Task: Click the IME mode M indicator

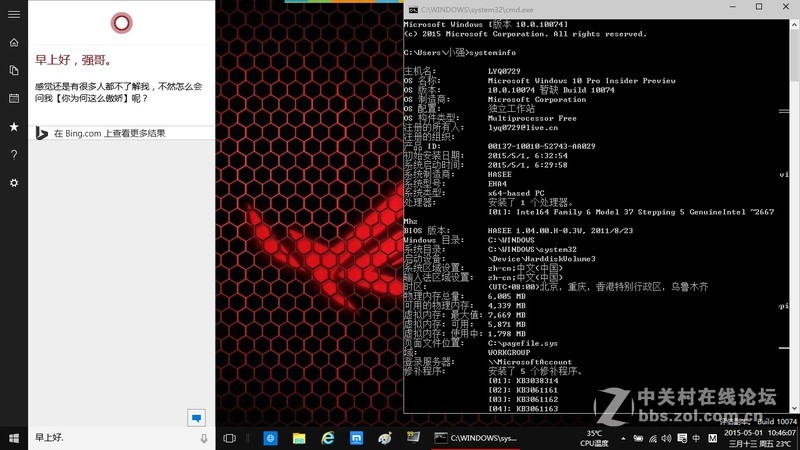Action: click(x=712, y=438)
